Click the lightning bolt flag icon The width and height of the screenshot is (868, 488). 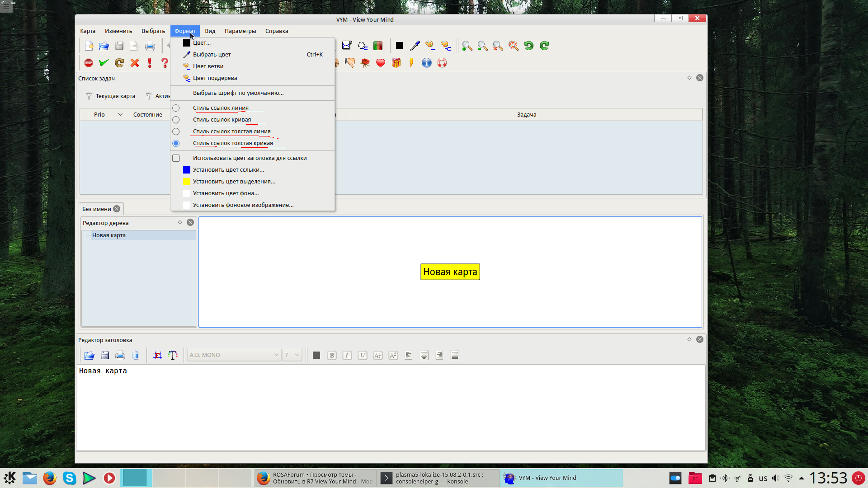pyautogui.click(x=411, y=63)
